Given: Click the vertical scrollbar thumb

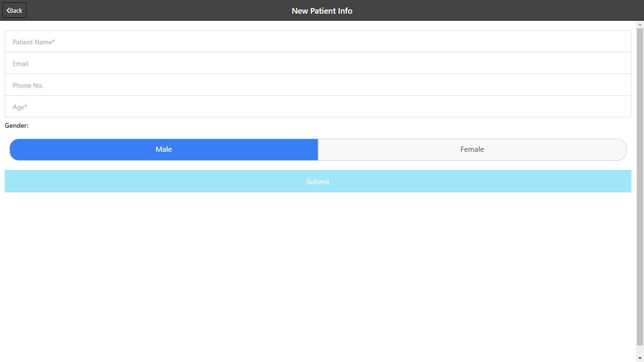Looking at the screenshot, I should click(640, 189).
